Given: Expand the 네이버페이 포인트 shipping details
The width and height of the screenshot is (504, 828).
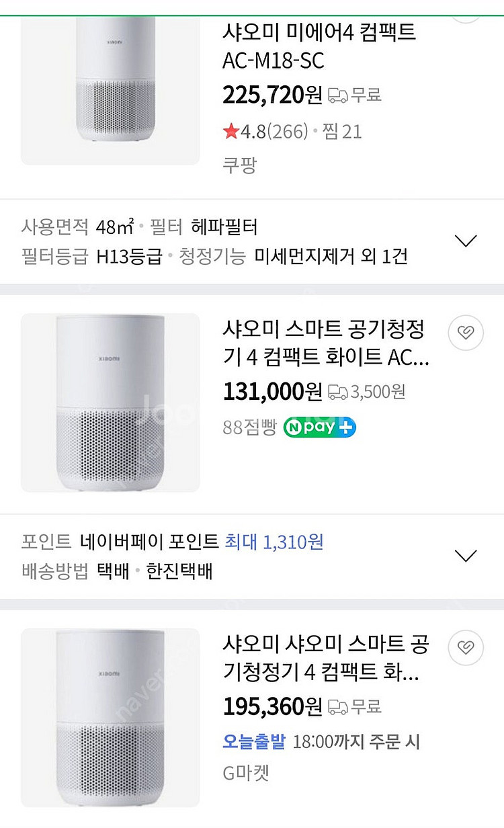Looking at the screenshot, I should 466,556.
